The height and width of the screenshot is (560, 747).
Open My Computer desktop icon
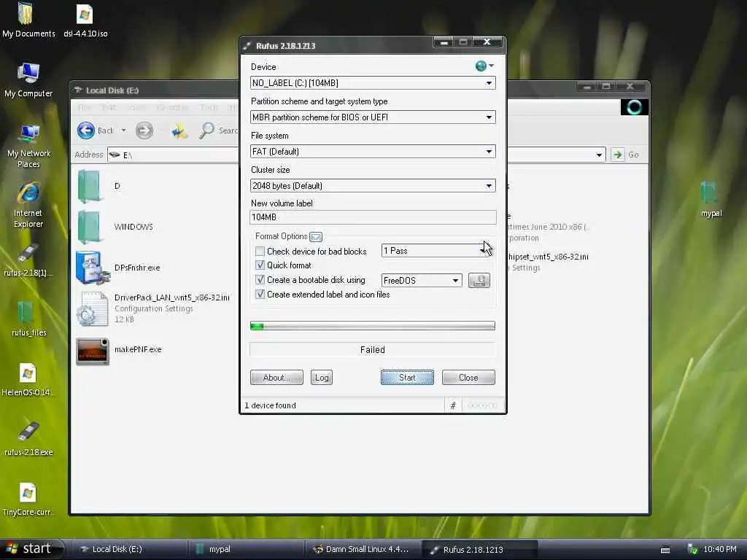click(x=28, y=79)
